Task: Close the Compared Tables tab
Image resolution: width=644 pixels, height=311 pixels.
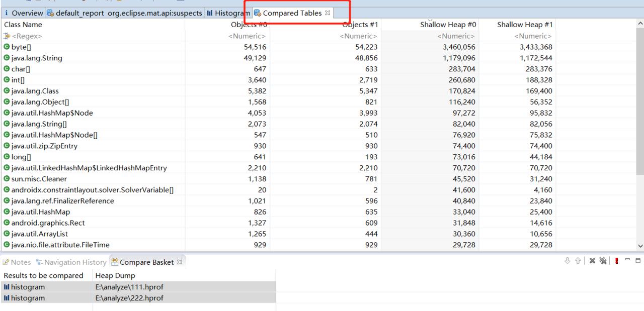Action: 328,13
